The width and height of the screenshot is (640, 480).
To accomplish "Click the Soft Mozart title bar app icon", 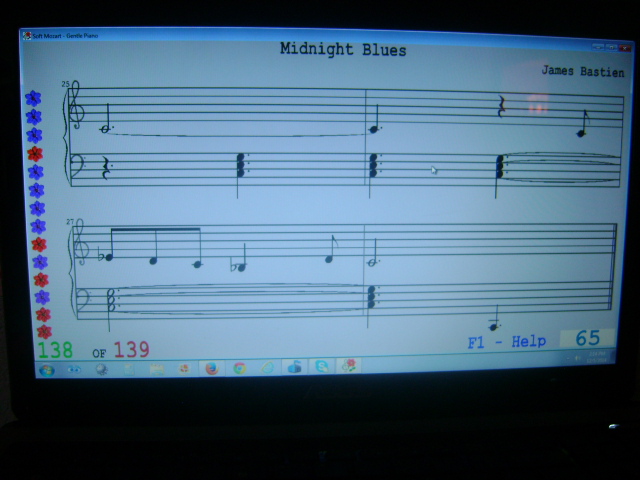I will click(27, 36).
